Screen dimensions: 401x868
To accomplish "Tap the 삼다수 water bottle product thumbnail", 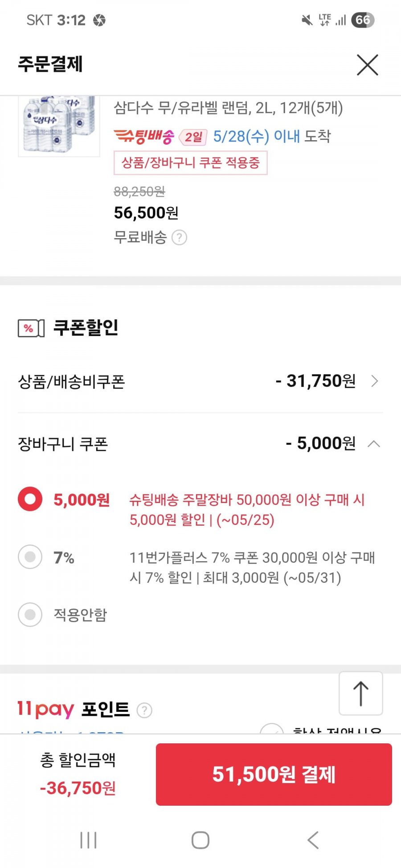I will (59, 126).
